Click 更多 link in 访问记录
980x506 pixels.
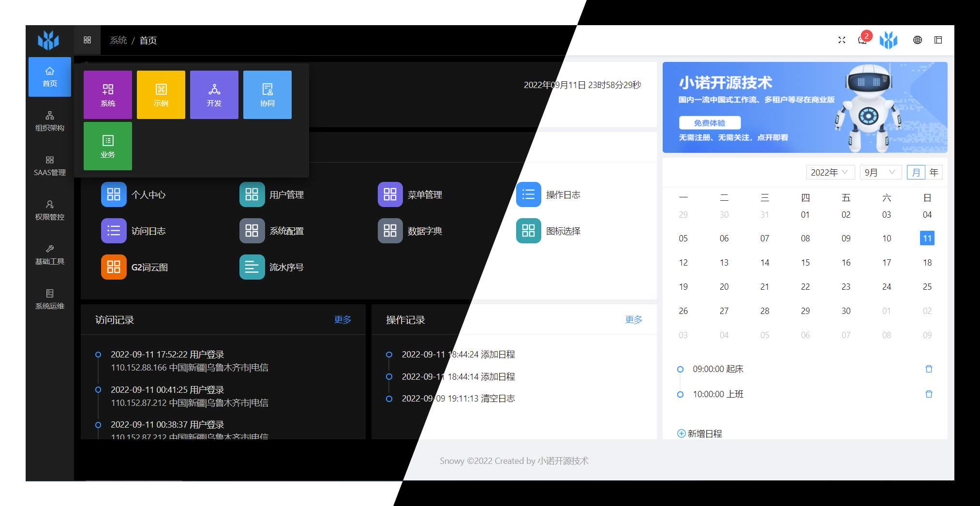point(342,320)
